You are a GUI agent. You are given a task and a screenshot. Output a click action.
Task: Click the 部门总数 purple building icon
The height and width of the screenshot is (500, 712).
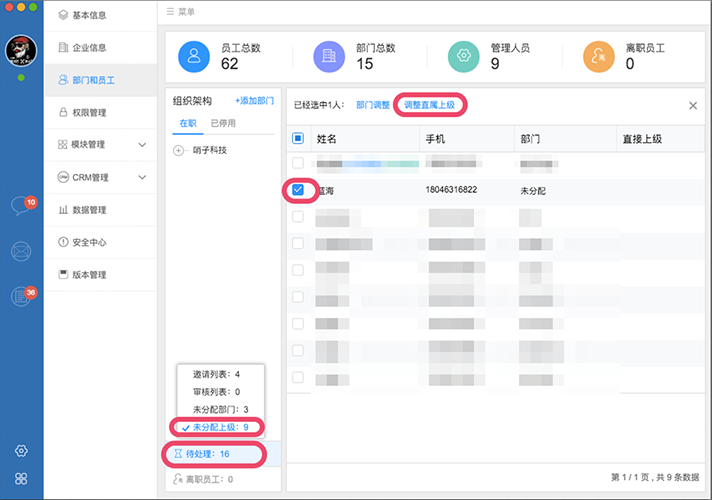pyautogui.click(x=329, y=57)
